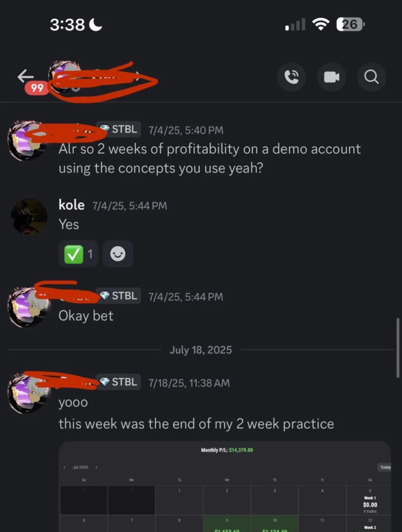402x532 pixels.
Task: Select Week 1 summary cell
Action: 370,502
